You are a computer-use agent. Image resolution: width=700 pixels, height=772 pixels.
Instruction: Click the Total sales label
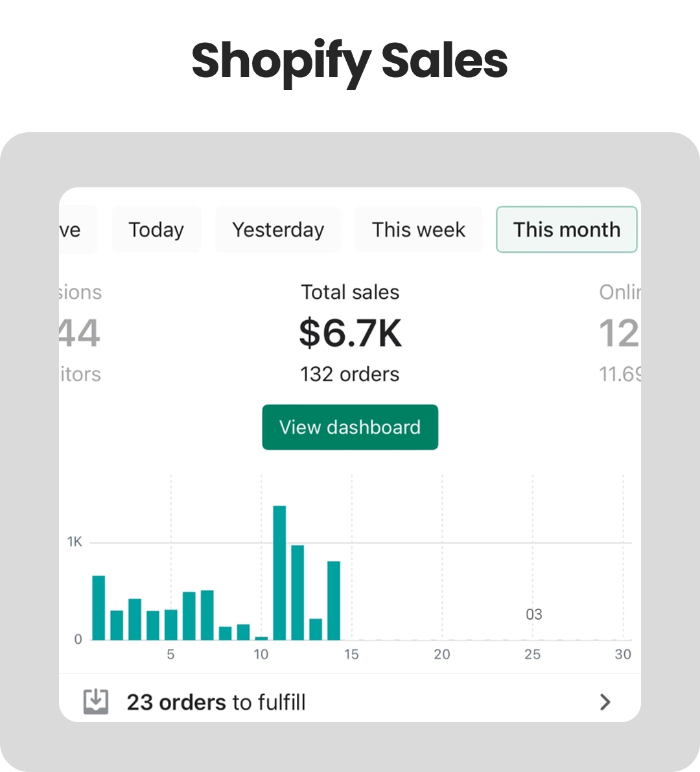point(350,292)
